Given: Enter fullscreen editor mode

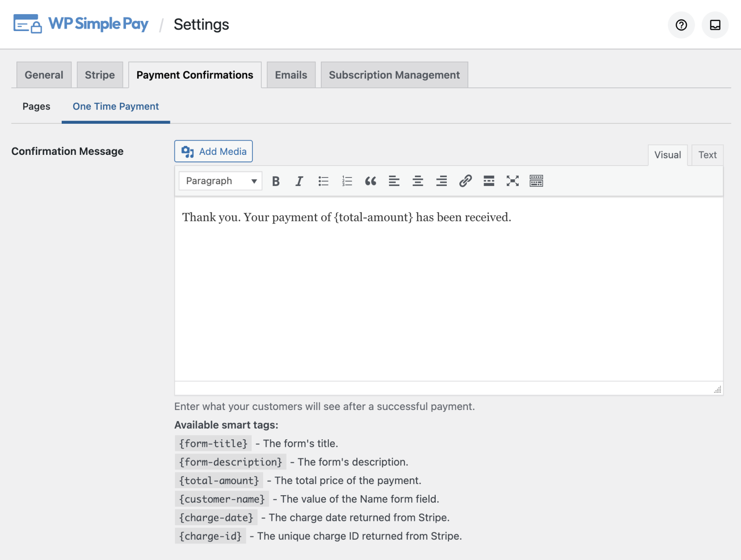Looking at the screenshot, I should click(512, 181).
